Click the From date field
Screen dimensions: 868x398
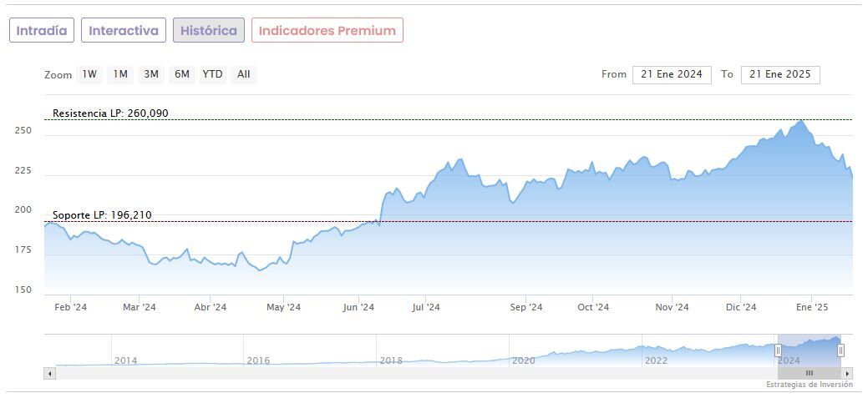672,74
